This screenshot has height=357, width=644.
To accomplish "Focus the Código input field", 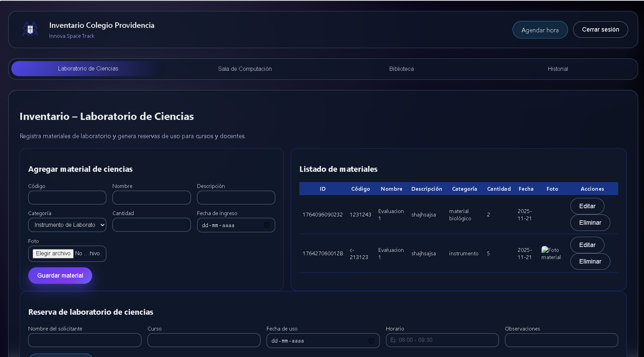I will coord(67,198).
